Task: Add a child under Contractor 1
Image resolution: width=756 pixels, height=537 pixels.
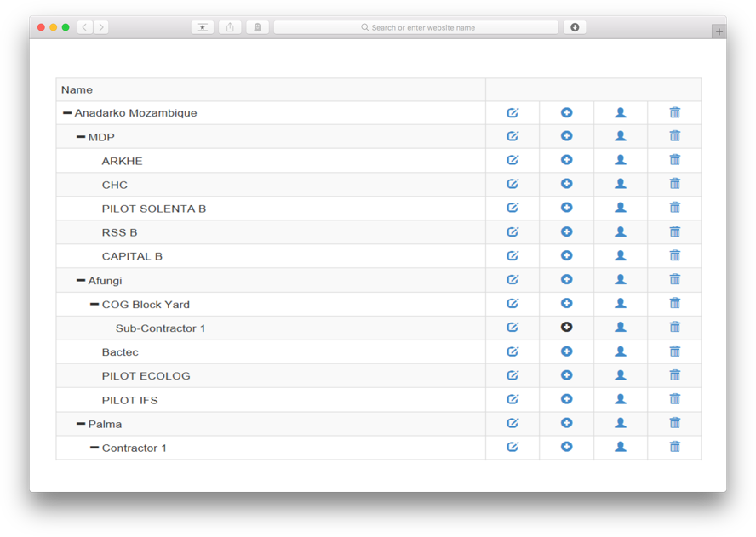Action: [x=566, y=447]
